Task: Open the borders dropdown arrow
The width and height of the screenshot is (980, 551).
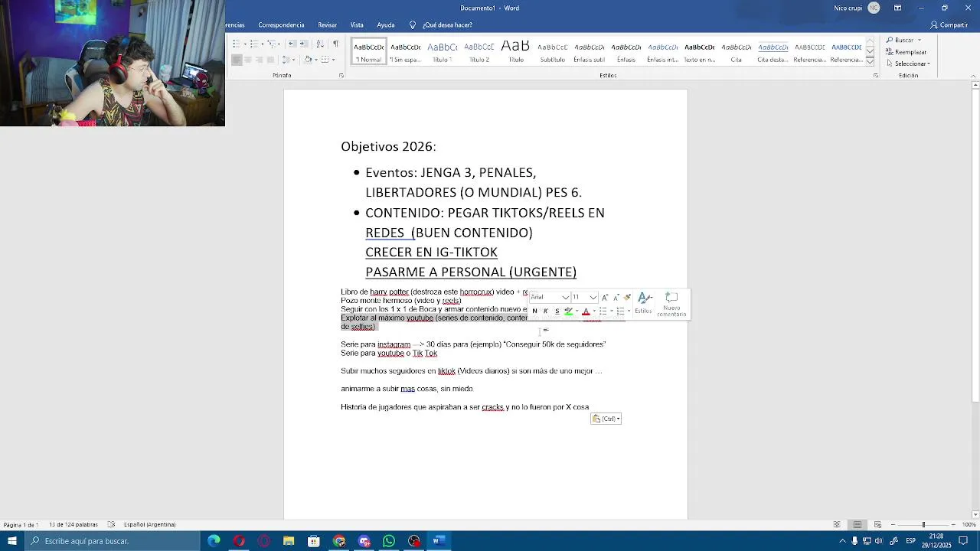Action: pos(334,60)
